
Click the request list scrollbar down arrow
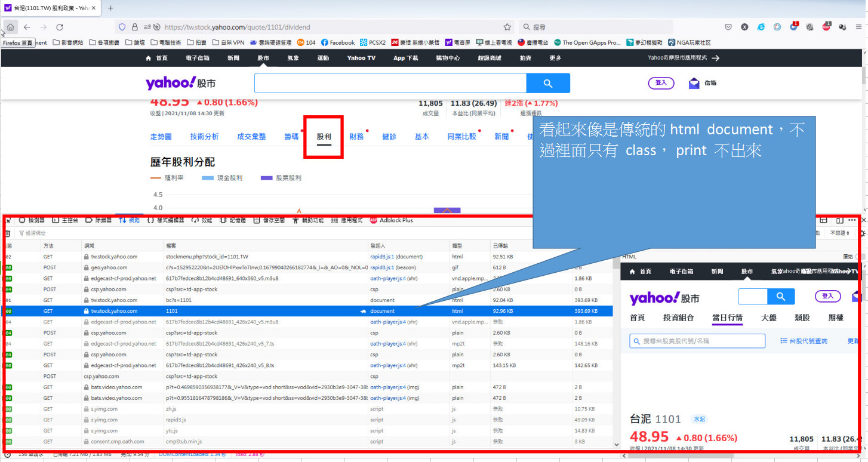click(x=617, y=445)
